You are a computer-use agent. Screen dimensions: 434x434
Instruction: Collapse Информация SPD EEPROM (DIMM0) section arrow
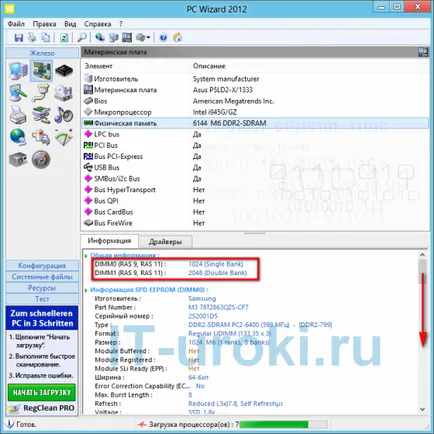click(86, 290)
